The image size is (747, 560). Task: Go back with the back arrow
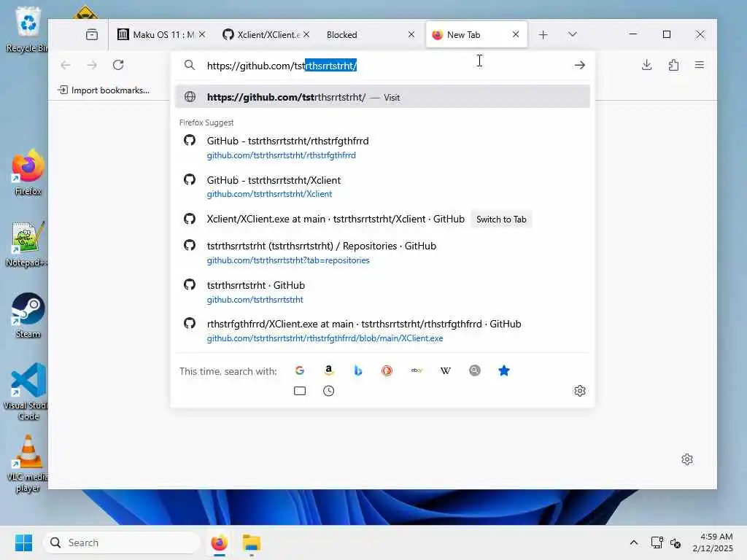[66, 65]
